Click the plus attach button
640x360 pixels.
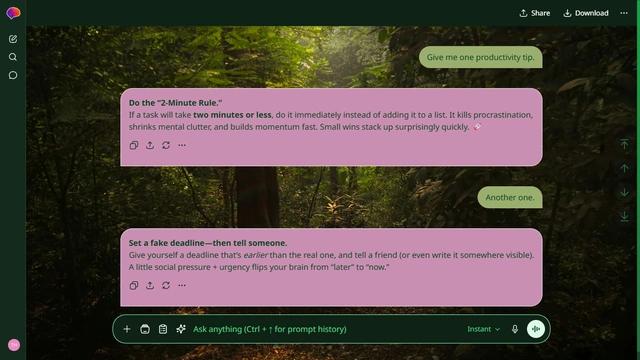(x=127, y=329)
